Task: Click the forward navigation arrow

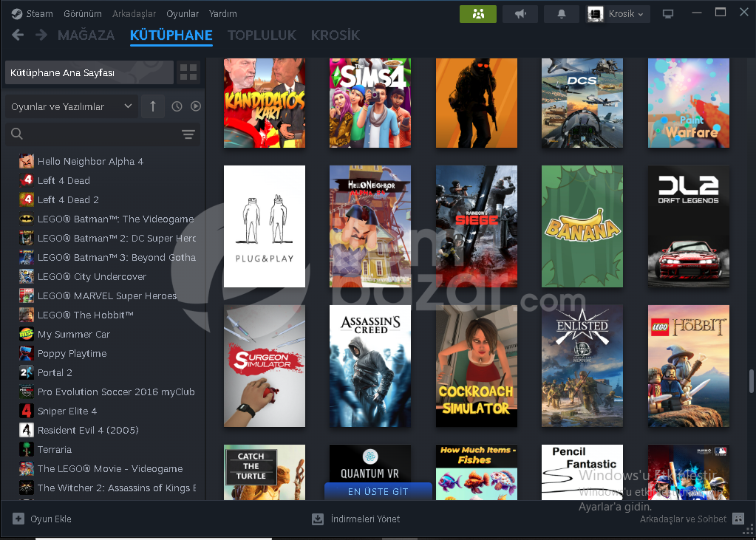Action: click(41, 35)
